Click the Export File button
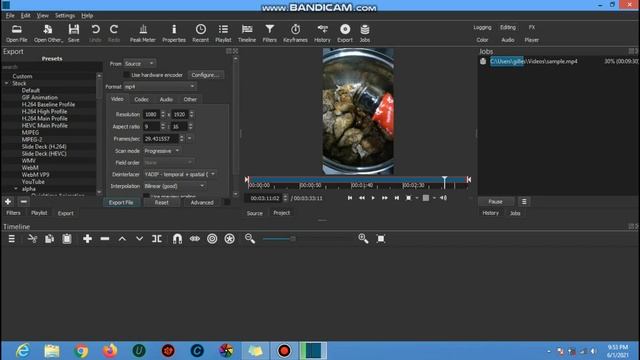Image resolution: width=640 pixels, height=360 pixels. click(121, 202)
